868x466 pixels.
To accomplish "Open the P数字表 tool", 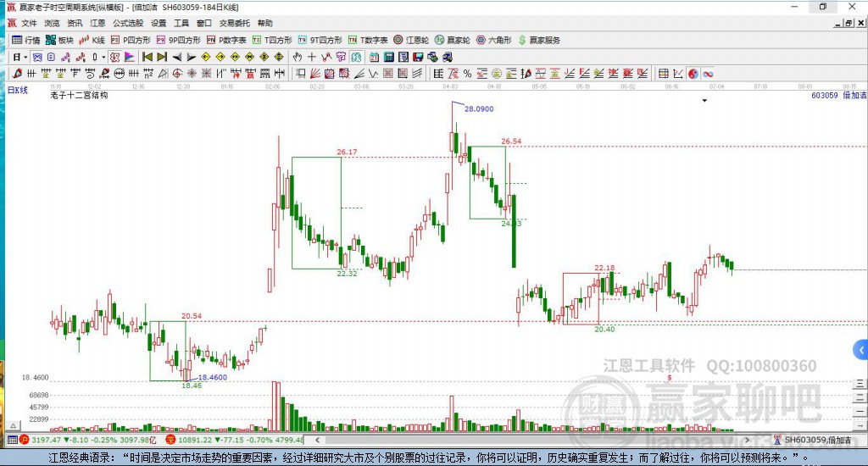I will pyautogui.click(x=226, y=40).
